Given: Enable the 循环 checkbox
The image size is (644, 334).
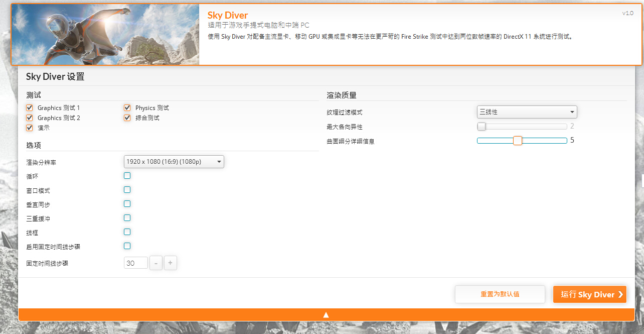Looking at the screenshot, I should click(x=127, y=176).
